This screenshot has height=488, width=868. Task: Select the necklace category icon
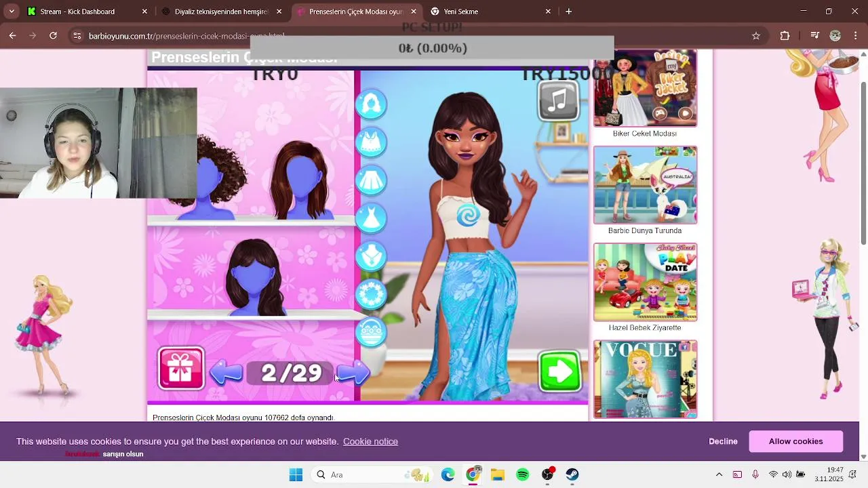pos(371,256)
